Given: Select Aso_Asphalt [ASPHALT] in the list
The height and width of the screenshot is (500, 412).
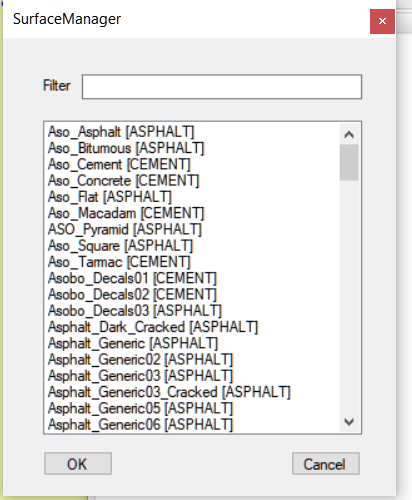Looking at the screenshot, I should pos(121,132).
